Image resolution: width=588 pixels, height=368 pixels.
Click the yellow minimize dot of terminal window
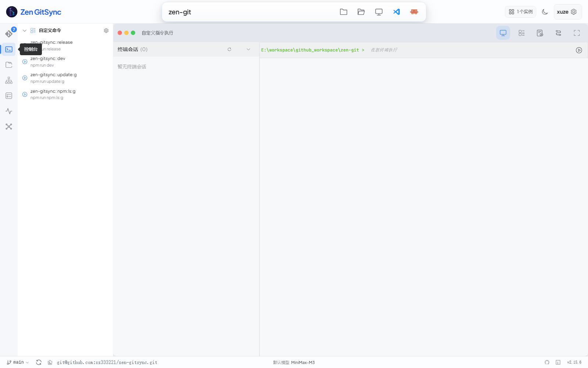[126, 33]
